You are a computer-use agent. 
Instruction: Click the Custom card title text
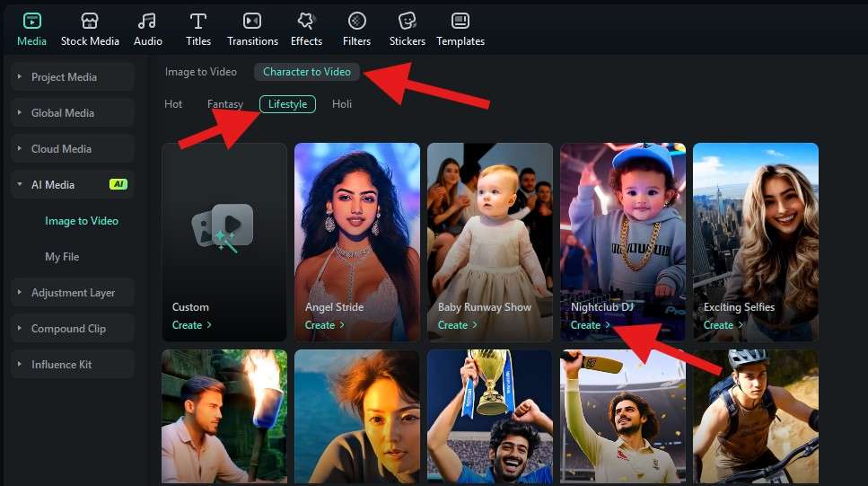tap(190, 307)
